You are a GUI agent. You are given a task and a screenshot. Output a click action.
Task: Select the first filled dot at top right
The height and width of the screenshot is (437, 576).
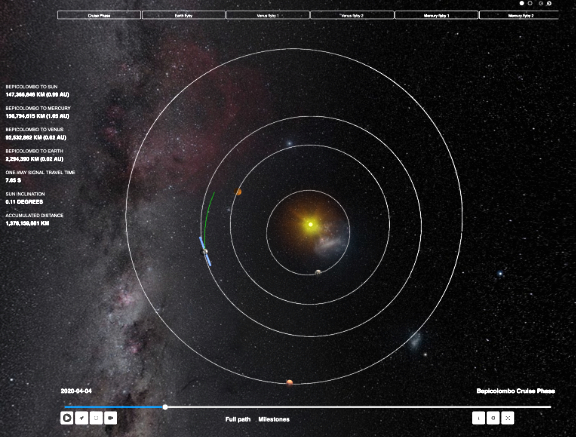[522, 3]
